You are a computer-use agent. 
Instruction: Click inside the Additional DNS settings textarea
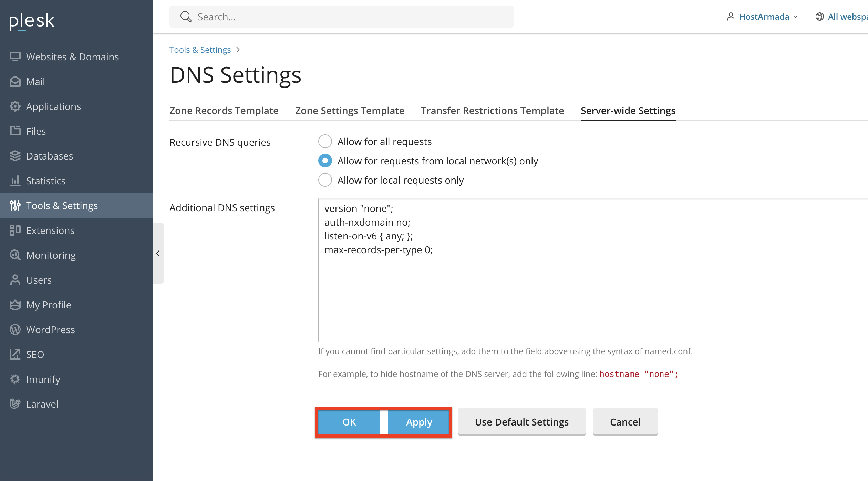(x=593, y=270)
